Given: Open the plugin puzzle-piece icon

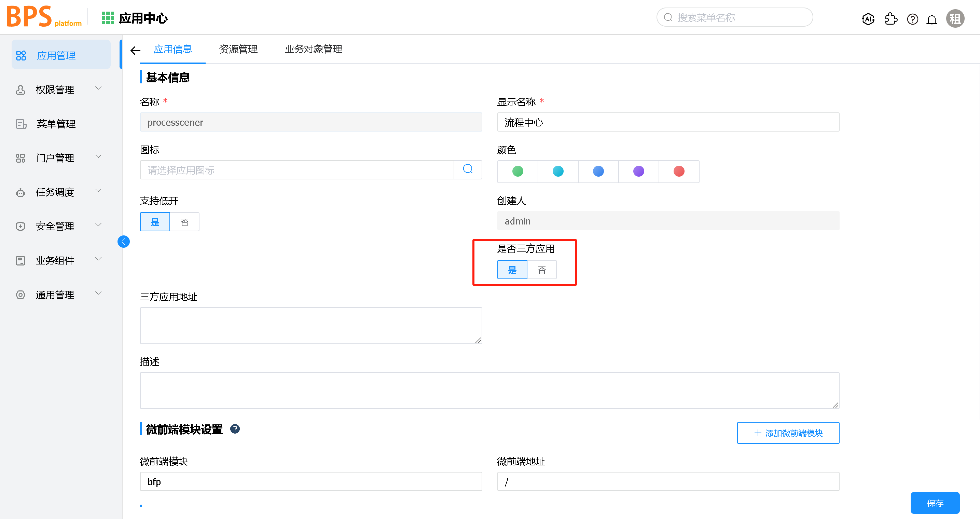Looking at the screenshot, I should [x=891, y=19].
